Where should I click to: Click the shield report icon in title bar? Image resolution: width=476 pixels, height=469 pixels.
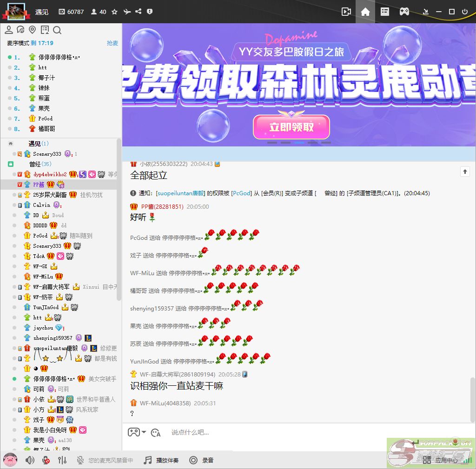coord(150,12)
